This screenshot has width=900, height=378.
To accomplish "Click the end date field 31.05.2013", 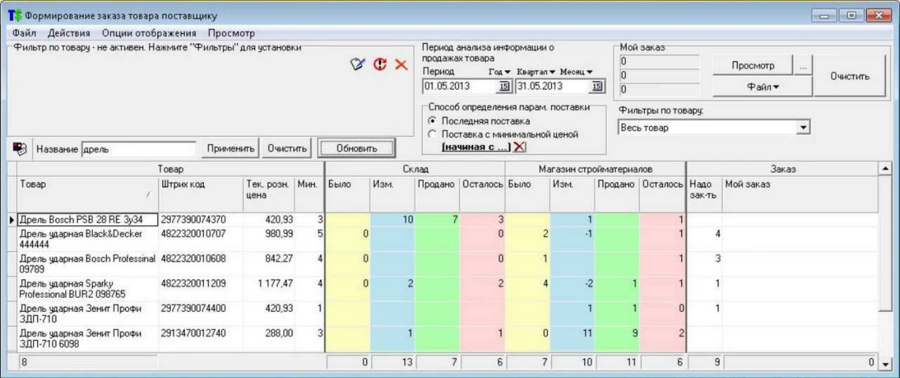I will tap(553, 87).
